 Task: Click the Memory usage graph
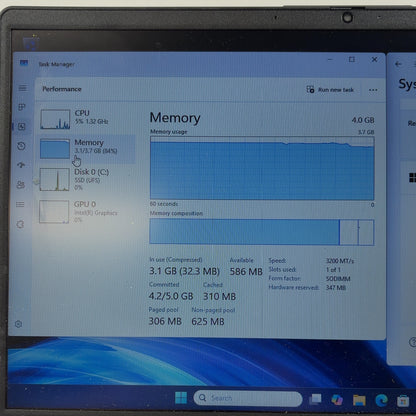pyautogui.click(x=262, y=168)
